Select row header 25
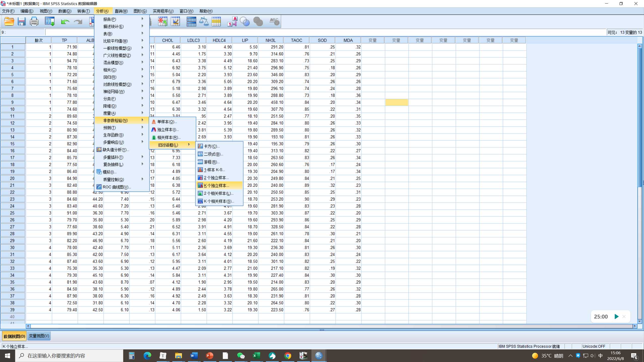This screenshot has height=362, width=644. pos(13,213)
